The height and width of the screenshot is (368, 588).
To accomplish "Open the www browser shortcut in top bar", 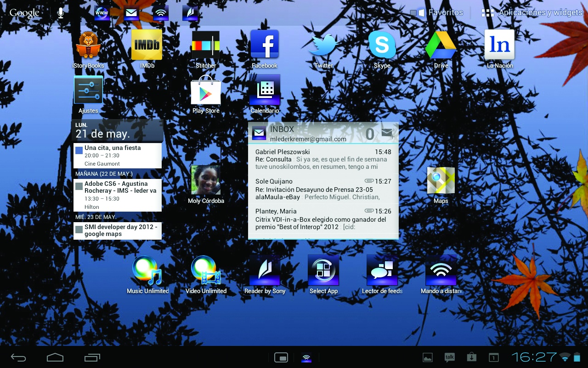I will click(102, 13).
